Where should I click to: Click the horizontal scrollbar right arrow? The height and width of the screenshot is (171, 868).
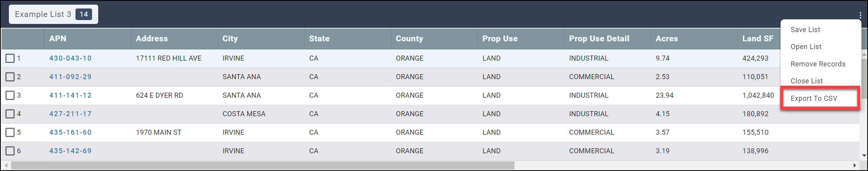click(x=855, y=165)
